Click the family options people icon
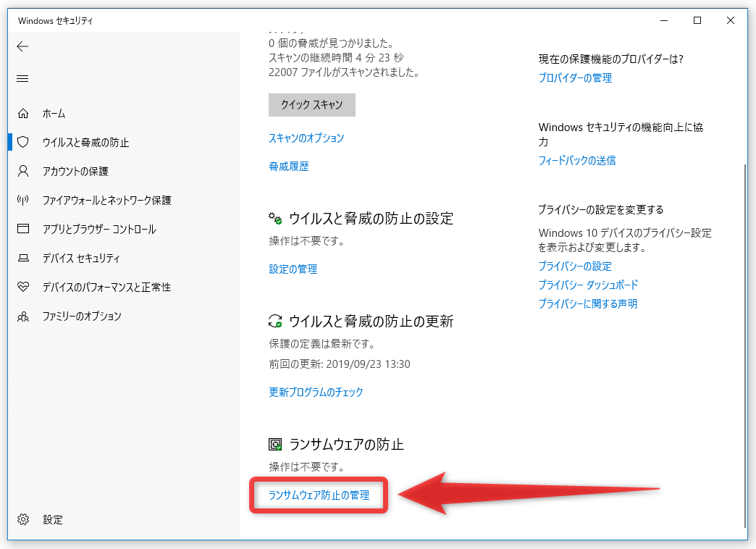The height and width of the screenshot is (549, 756). (x=23, y=317)
